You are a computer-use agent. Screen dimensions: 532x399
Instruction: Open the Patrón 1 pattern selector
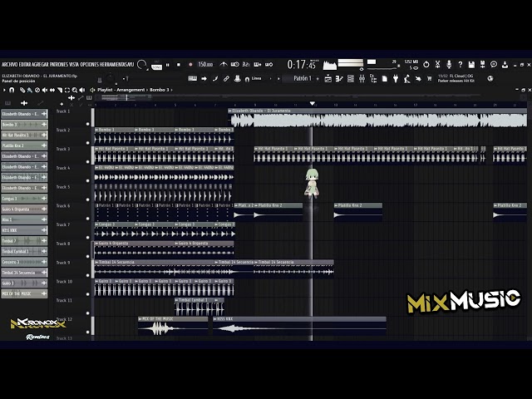point(302,78)
